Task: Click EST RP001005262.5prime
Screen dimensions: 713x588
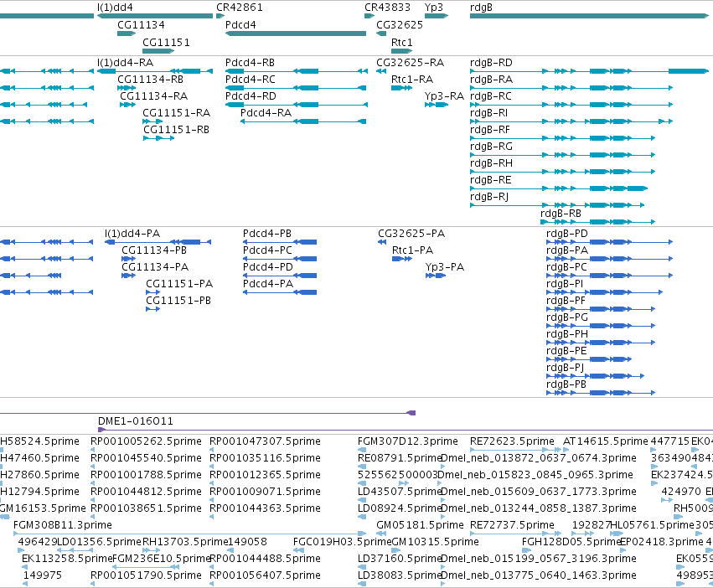Action: pyautogui.click(x=146, y=441)
